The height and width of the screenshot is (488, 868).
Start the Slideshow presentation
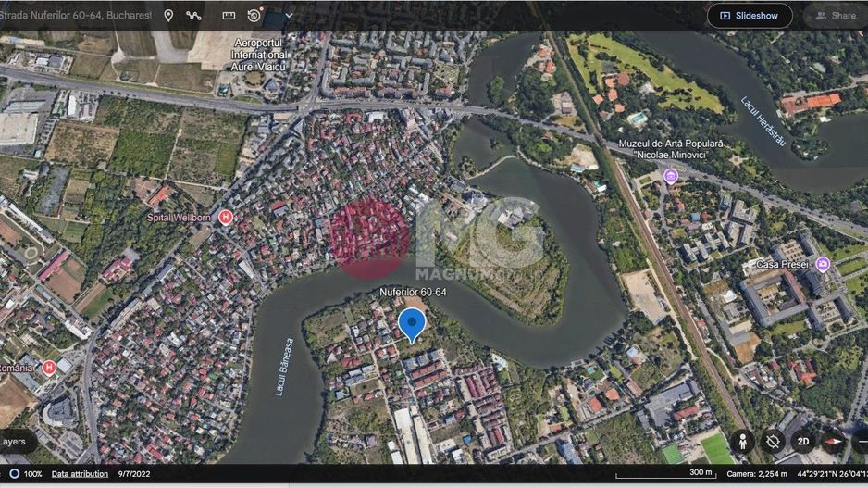[x=750, y=16]
